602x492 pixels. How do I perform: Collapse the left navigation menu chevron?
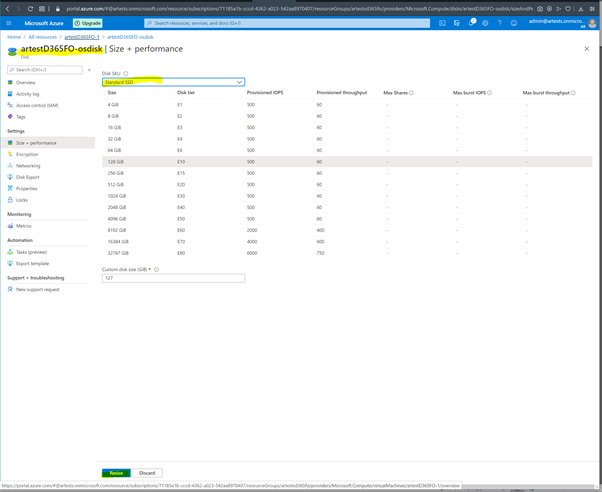pos(89,70)
